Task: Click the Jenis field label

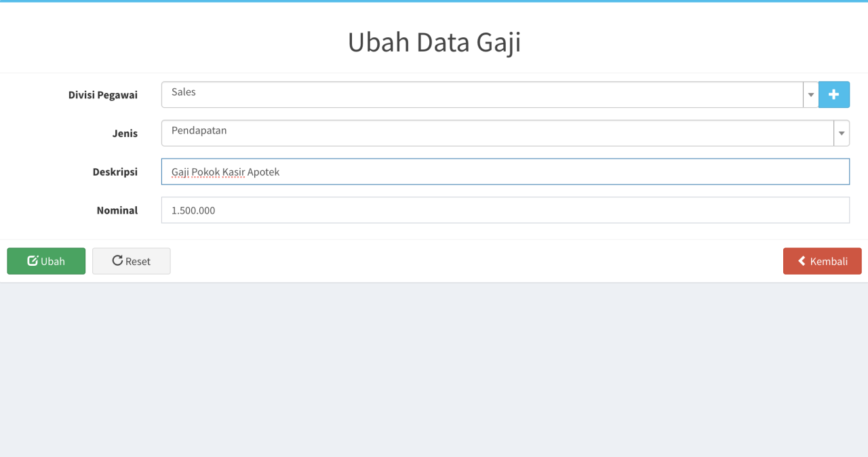Action: point(125,134)
